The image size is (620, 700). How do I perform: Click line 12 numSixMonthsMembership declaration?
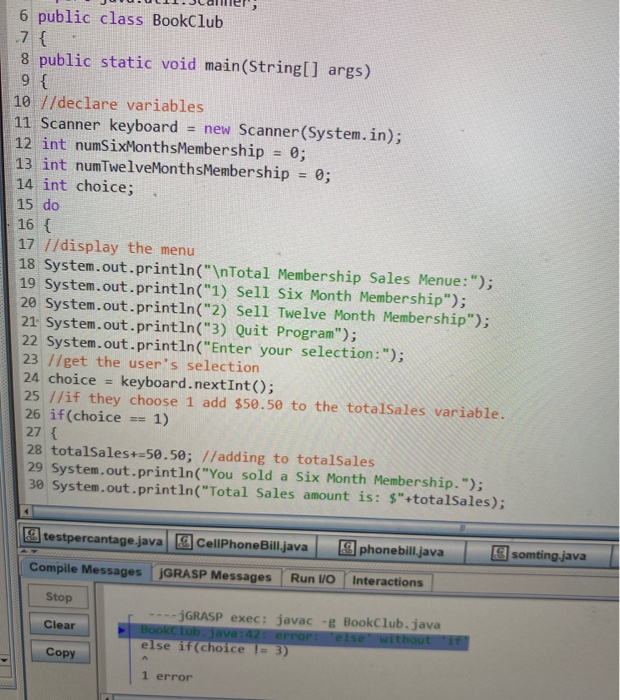coord(174,149)
